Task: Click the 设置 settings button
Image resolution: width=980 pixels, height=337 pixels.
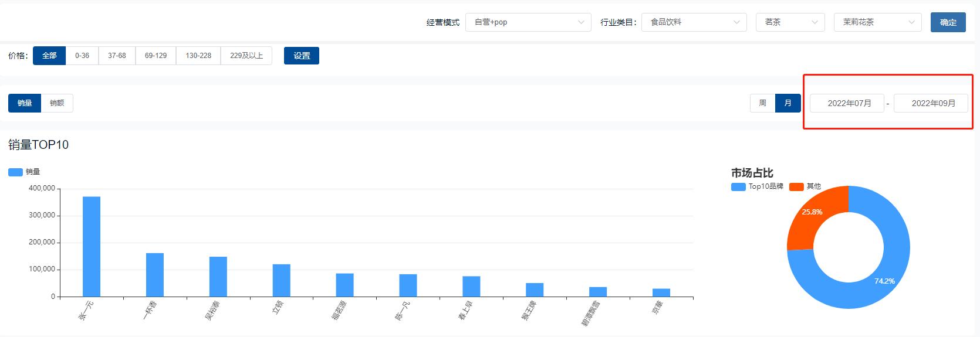Action: pos(302,56)
